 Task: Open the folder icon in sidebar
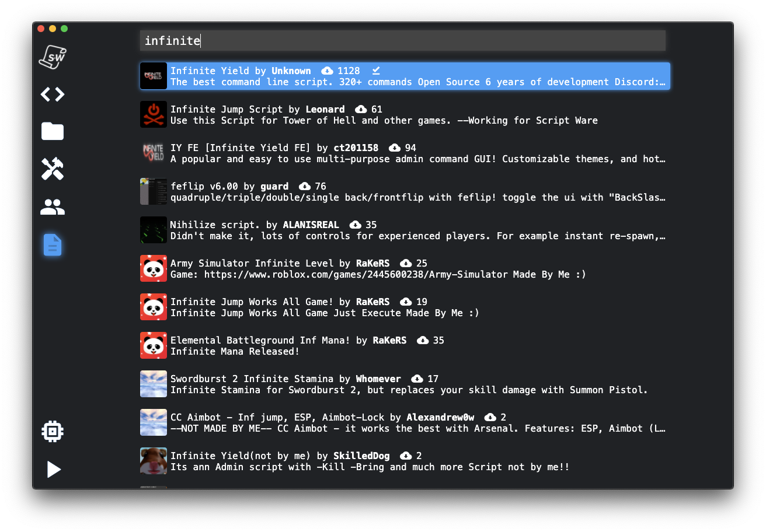(x=53, y=131)
